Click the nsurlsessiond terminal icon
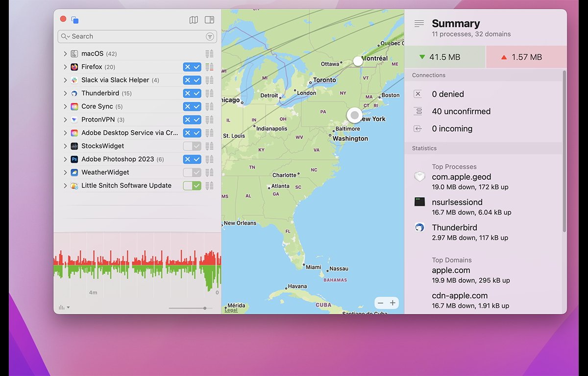588x376 pixels. pyautogui.click(x=419, y=202)
